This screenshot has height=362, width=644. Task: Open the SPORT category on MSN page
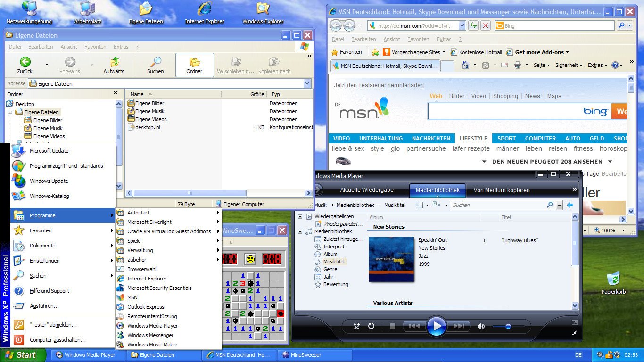(x=506, y=139)
